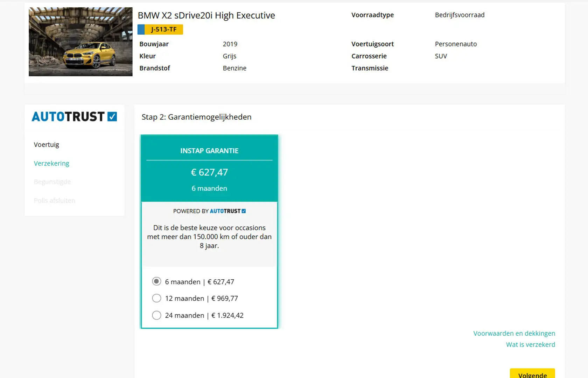Click the Instap Garantie card header
This screenshot has height=378, width=588.
click(x=209, y=150)
